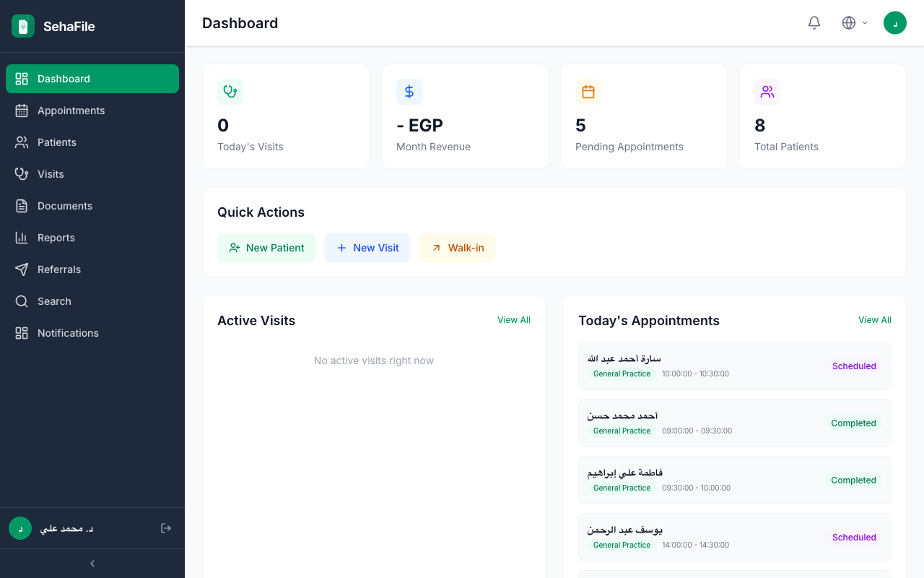Open the Documents section
This screenshot has width=924, height=578.
[92, 206]
